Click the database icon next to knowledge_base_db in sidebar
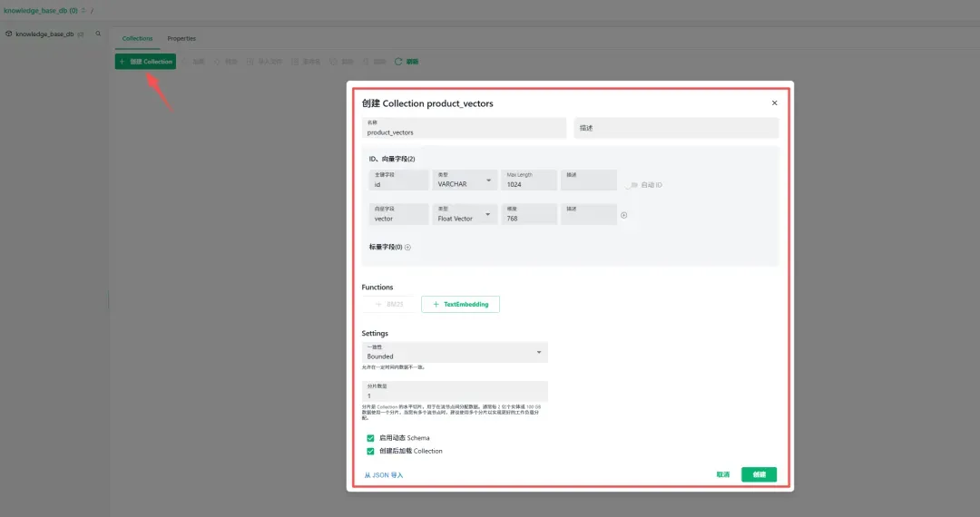Image resolution: width=980 pixels, height=517 pixels. pos(9,34)
